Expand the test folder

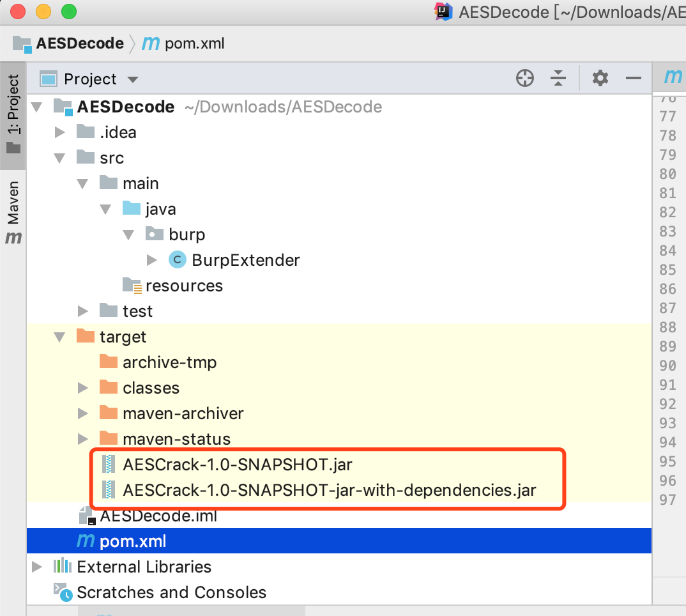point(82,311)
